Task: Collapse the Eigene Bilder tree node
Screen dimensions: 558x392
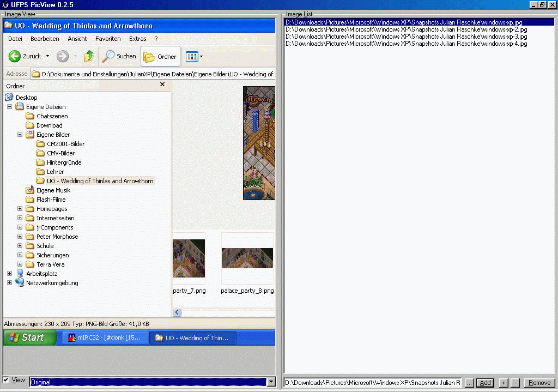Action: pos(20,135)
